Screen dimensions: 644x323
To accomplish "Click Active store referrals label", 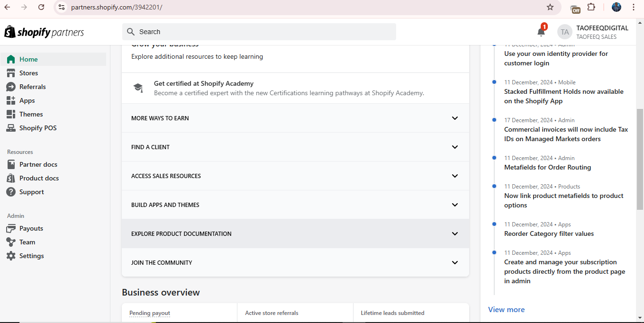I will pos(272,313).
